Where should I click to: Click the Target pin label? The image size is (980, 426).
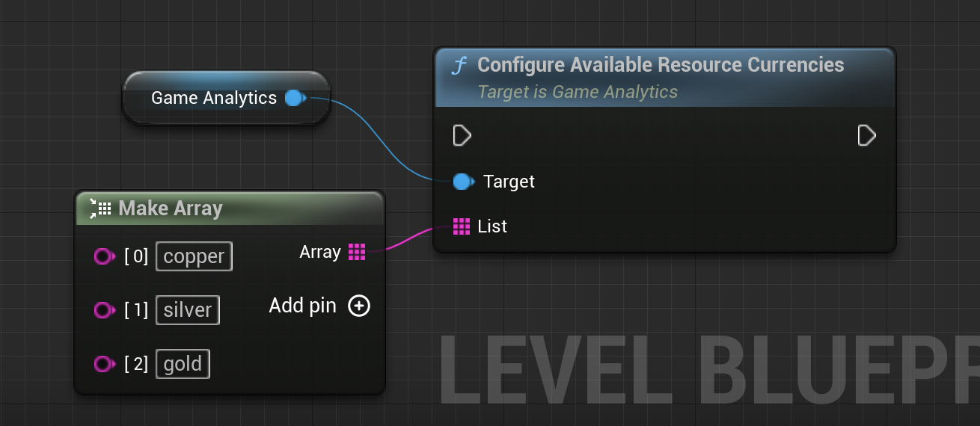tap(509, 182)
